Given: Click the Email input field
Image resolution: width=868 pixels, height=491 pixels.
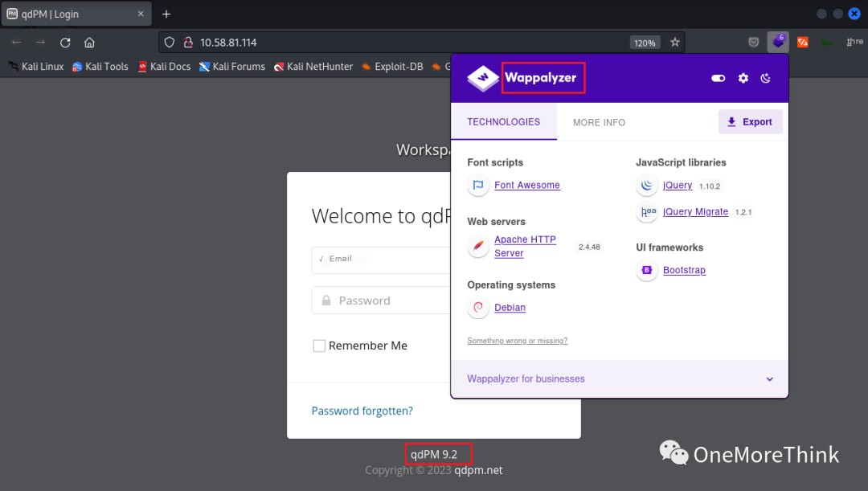Looking at the screenshot, I should tap(382, 260).
